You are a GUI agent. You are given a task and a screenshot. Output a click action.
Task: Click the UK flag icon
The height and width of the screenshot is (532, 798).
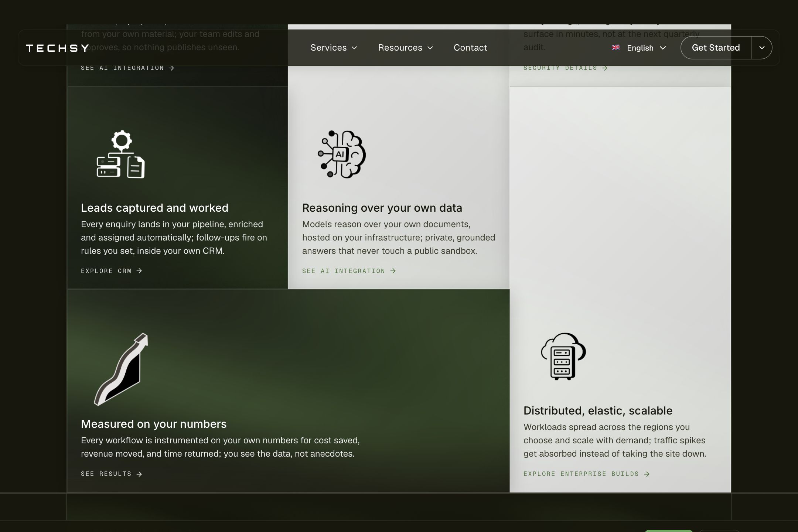[615, 48]
